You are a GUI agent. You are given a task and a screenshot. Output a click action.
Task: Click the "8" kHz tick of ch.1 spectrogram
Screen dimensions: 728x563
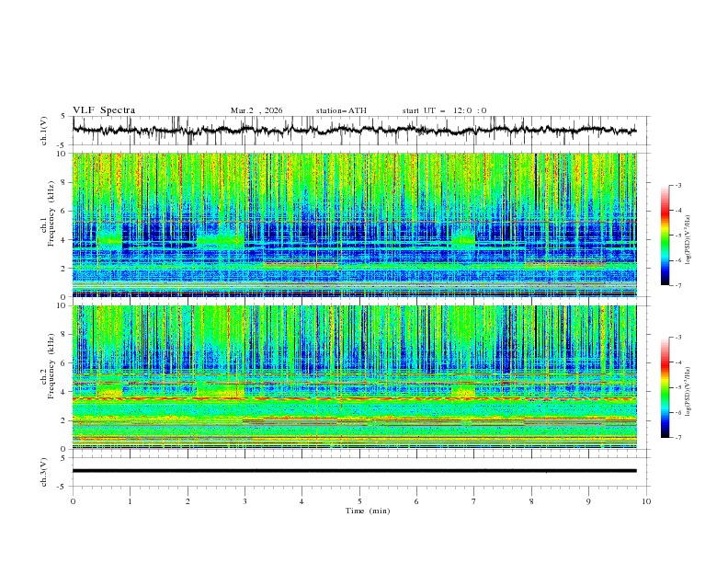click(x=63, y=182)
